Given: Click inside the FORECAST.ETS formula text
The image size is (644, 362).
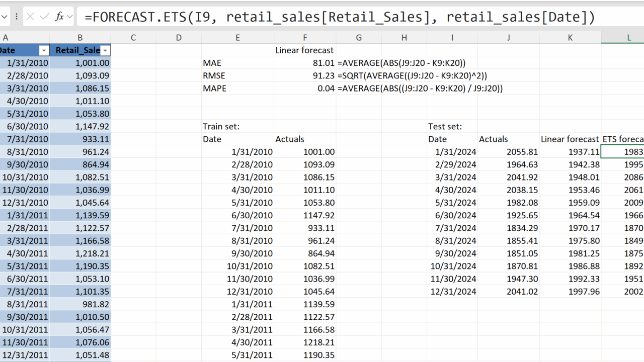Looking at the screenshot, I should click(x=340, y=17).
